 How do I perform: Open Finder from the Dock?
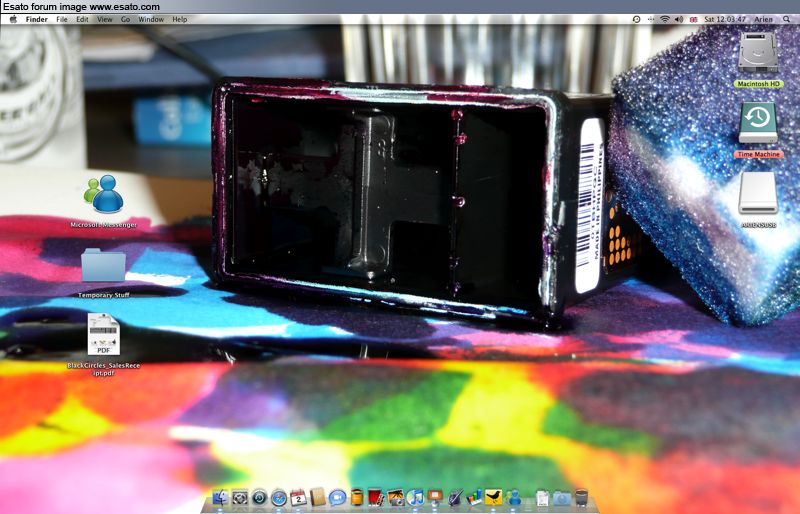pyautogui.click(x=221, y=497)
